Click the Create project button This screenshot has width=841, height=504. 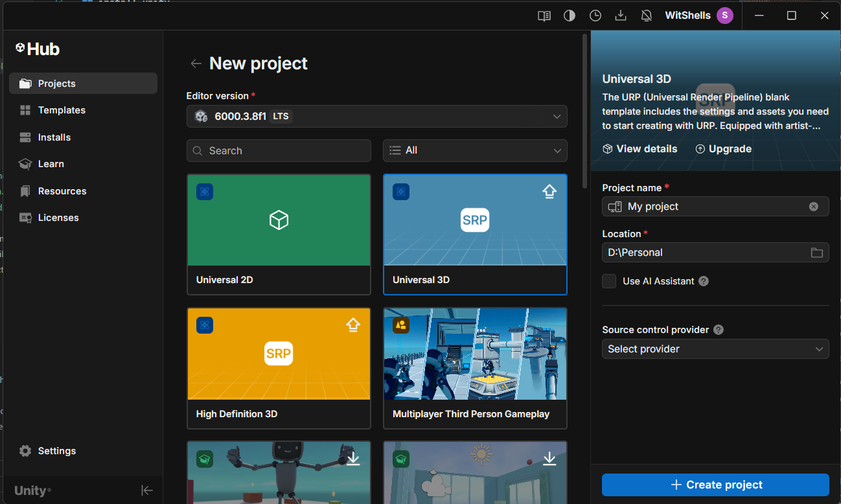point(715,485)
